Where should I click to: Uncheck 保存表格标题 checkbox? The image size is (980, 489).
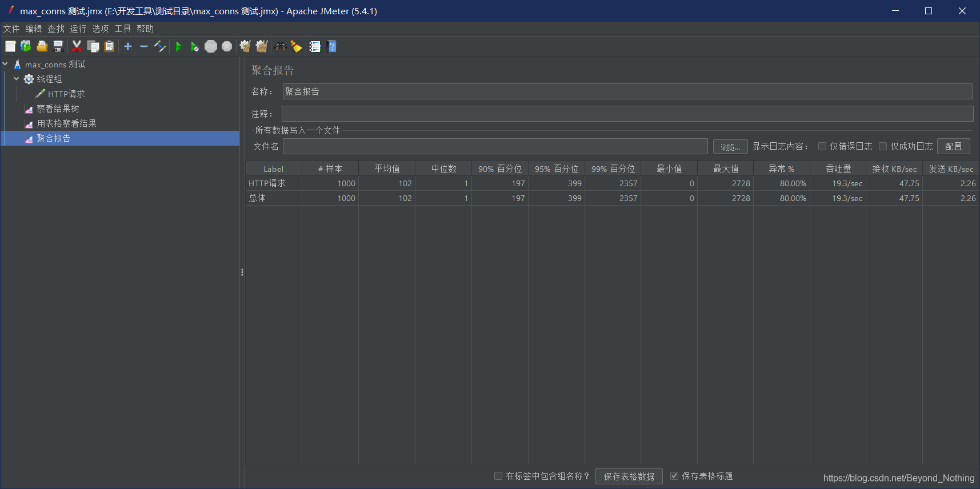tap(674, 476)
